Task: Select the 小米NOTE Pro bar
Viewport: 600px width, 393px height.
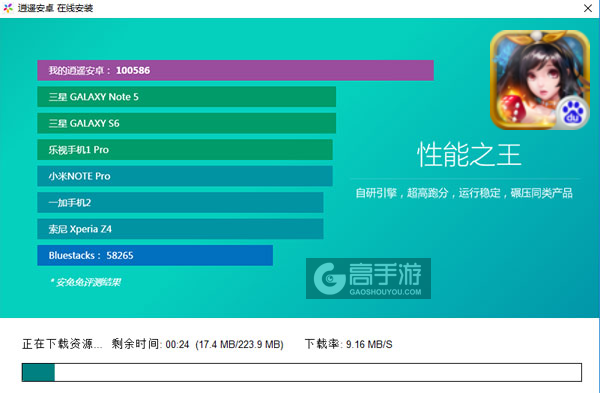Action: coord(185,176)
